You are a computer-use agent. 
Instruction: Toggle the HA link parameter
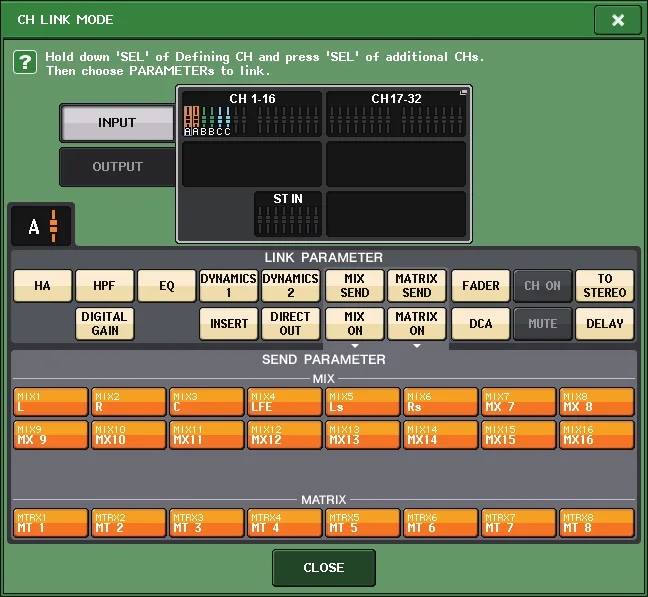click(43, 286)
